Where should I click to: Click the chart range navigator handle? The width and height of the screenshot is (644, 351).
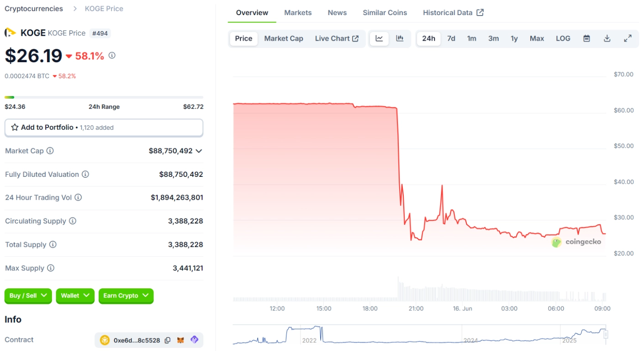(x=606, y=335)
